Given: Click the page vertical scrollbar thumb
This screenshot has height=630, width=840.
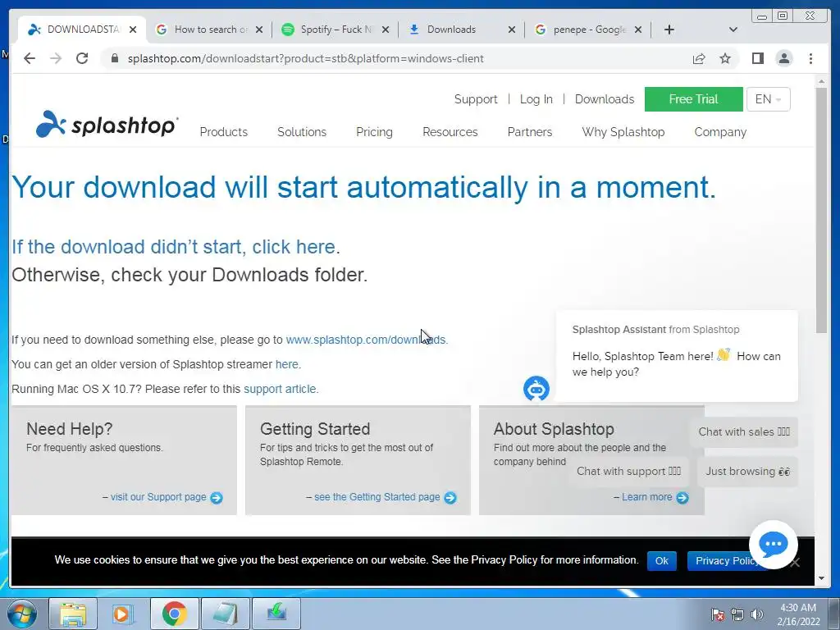Looking at the screenshot, I should pos(821,210).
